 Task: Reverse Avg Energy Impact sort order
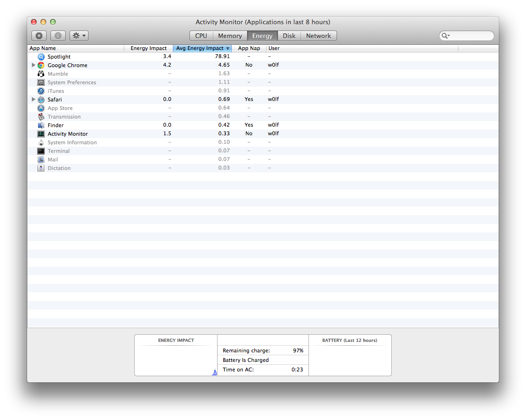pos(202,48)
